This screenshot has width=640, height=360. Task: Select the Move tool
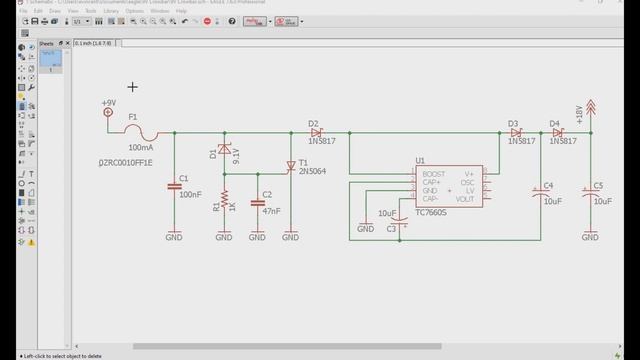pos(22,68)
